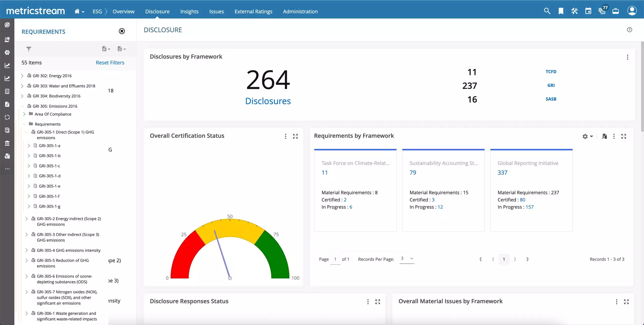Open Requirements by Framework settings gear
The height and width of the screenshot is (325, 644).
(x=588, y=137)
